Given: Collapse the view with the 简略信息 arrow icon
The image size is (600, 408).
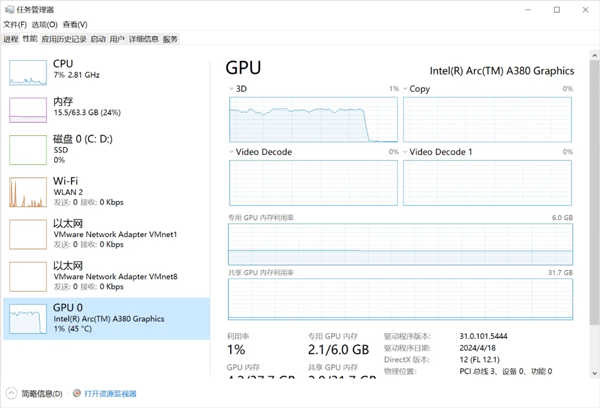Looking at the screenshot, I should tap(11, 394).
